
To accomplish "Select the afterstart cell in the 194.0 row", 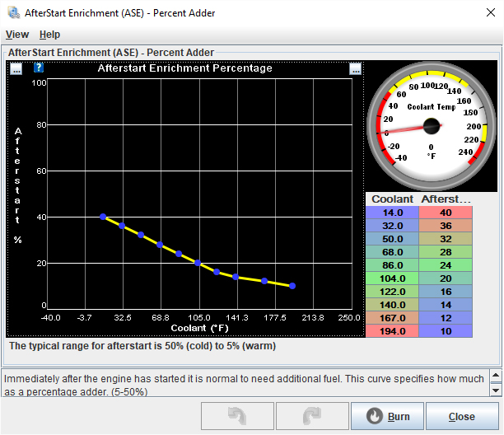I will (446, 330).
